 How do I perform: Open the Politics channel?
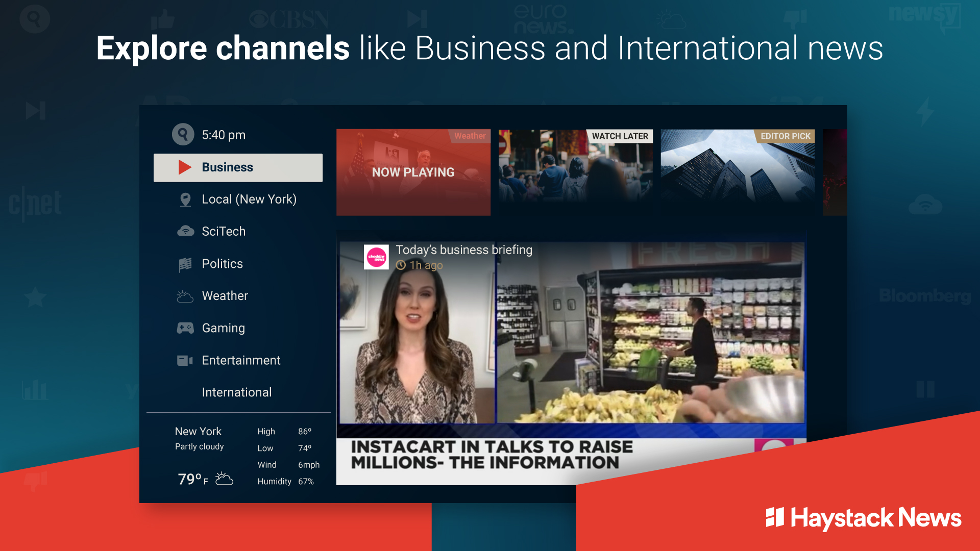pyautogui.click(x=223, y=264)
